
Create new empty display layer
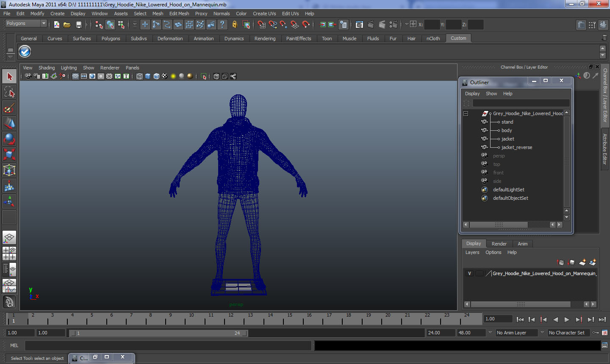582,262
